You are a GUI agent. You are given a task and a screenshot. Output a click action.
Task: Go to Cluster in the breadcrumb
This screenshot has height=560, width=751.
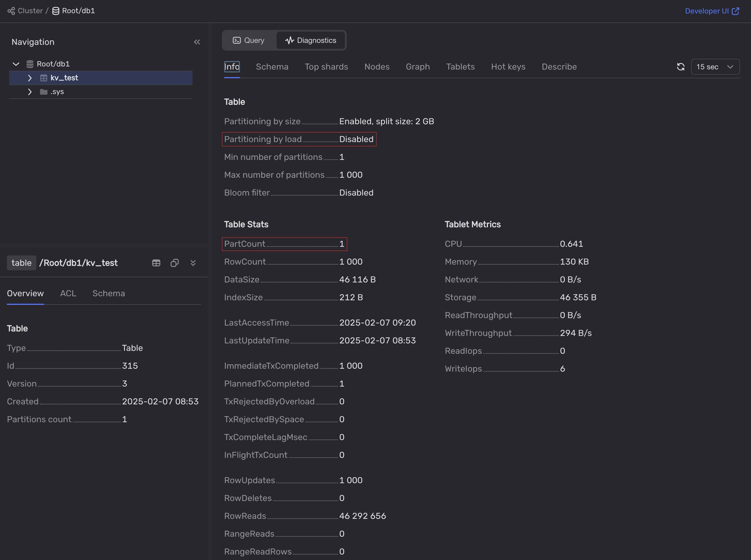[x=30, y=11]
